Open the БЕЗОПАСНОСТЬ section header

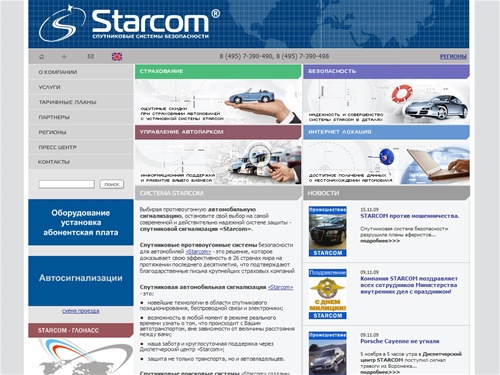click(x=386, y=71)
